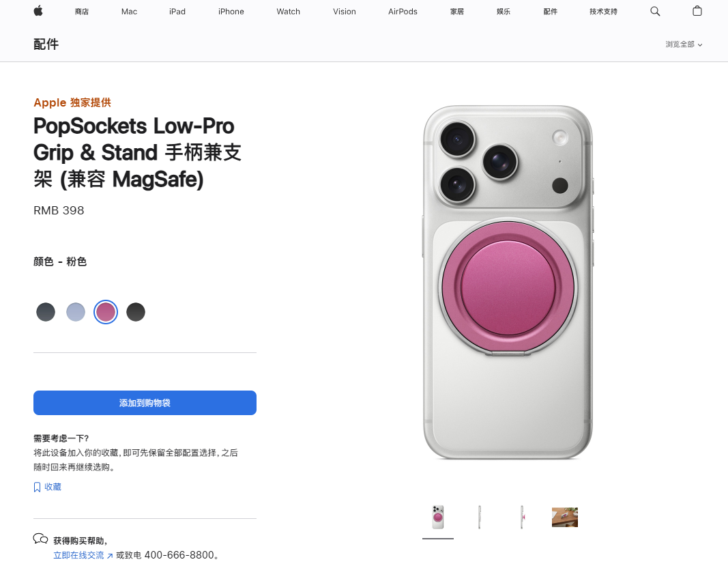Click the Apple logo icon

(38, 11)
